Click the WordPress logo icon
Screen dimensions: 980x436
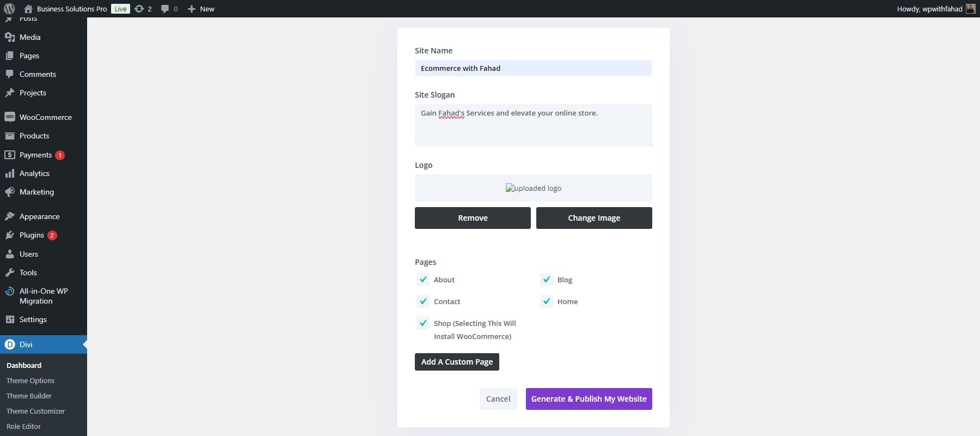(9, 9)
